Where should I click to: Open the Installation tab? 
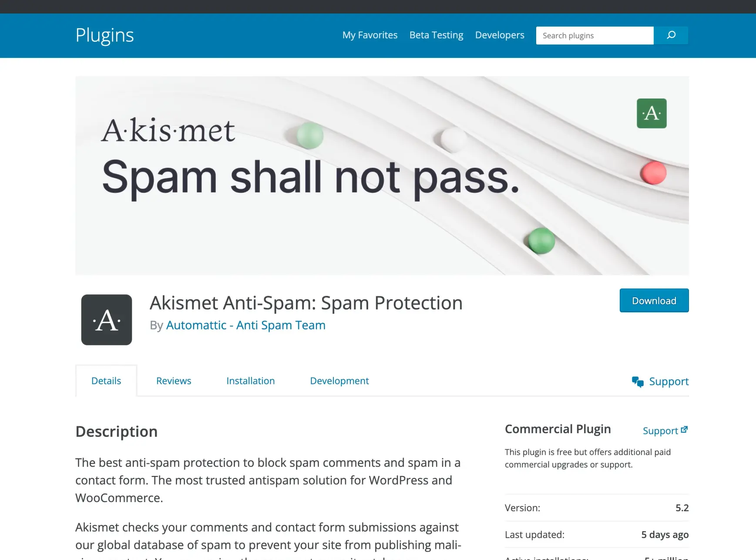pos(251,381)
